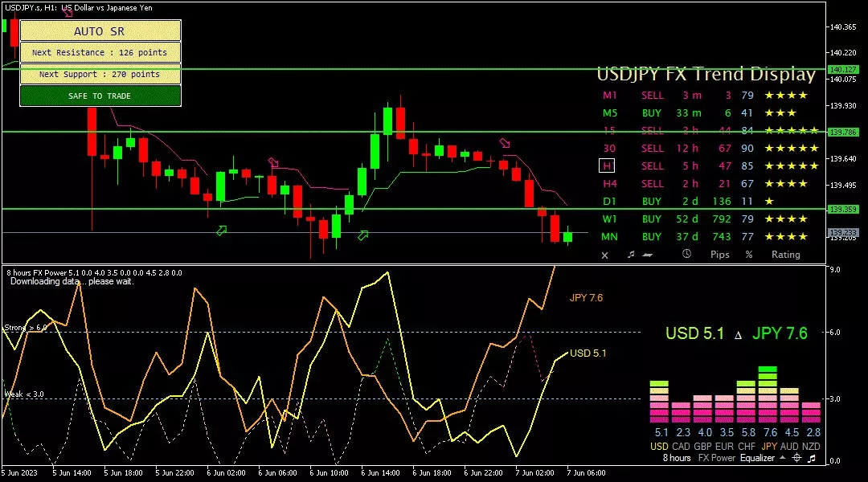Viewport: 868px width, 482px height.
Task: Click the D1 row single star rating
Action: point(769,202)
